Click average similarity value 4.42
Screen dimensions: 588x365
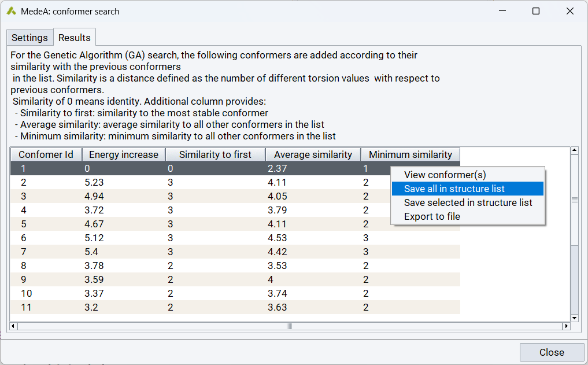point(278,252)
